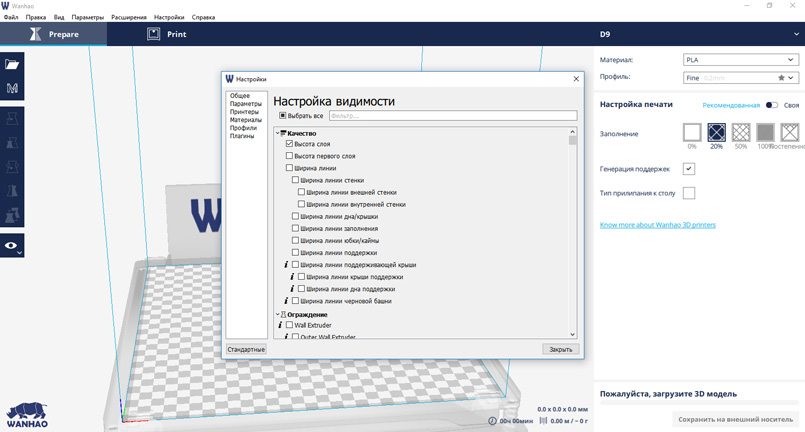Uncheck 'Высота слоя' checkbox
This screenshot has width=805, height=432.
[289, 144]
